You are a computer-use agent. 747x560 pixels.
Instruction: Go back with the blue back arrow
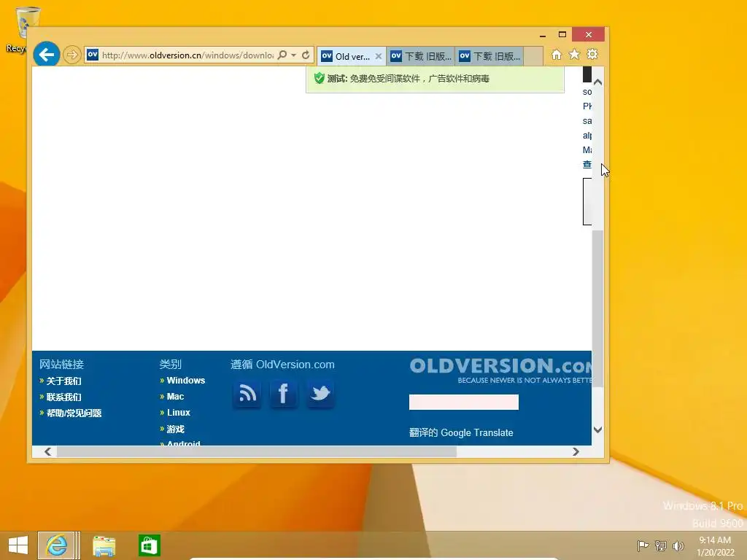[x=47, y=55]
